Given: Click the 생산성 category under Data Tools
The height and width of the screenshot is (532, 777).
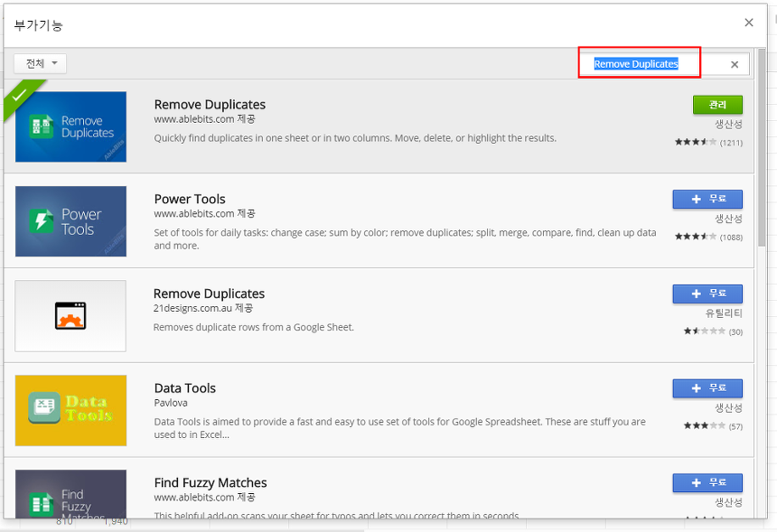Looking at the screenshot, I should pyautogui.click(x=728, y=407).
